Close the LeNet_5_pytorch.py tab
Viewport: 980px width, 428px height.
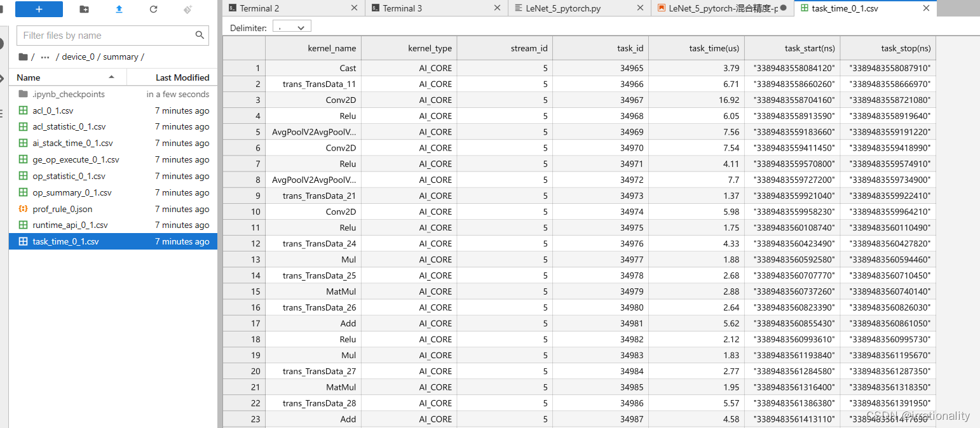click(x=641, y=8)
